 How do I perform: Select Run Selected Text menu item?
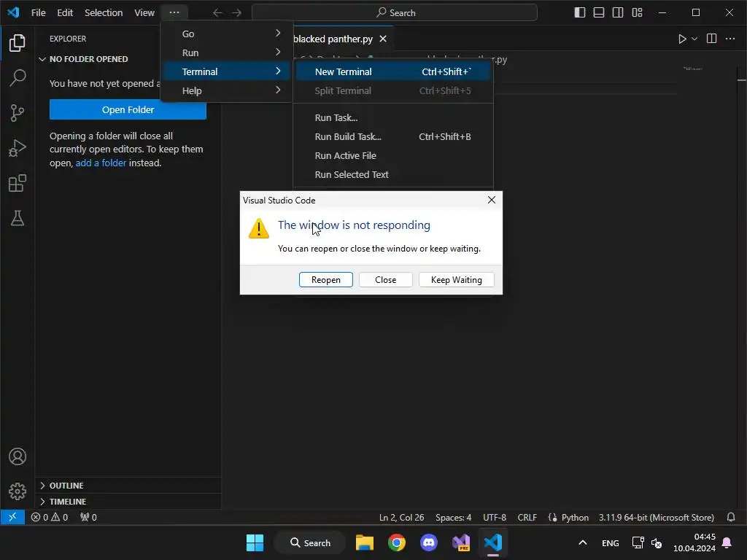pos(393,175)
